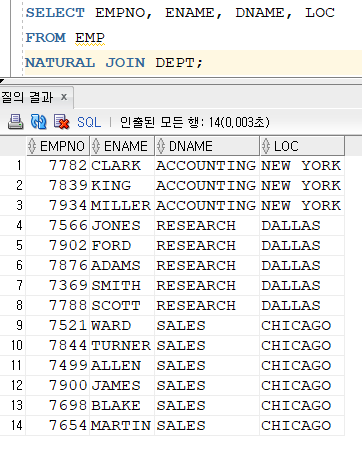Select the ALLEN cell
Image resolution: width=362 pixels, height=453 pixels.
tap(122, 365)
